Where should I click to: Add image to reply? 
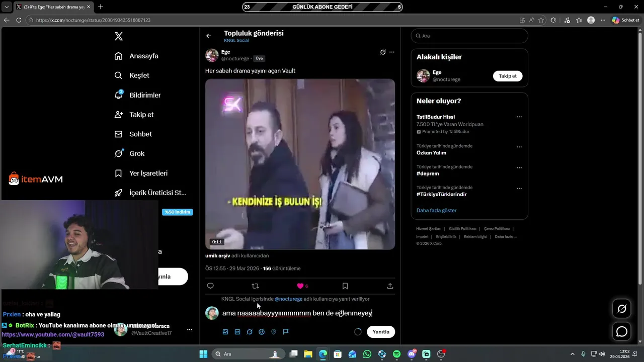pyautogui.click(x=225, y=332)
